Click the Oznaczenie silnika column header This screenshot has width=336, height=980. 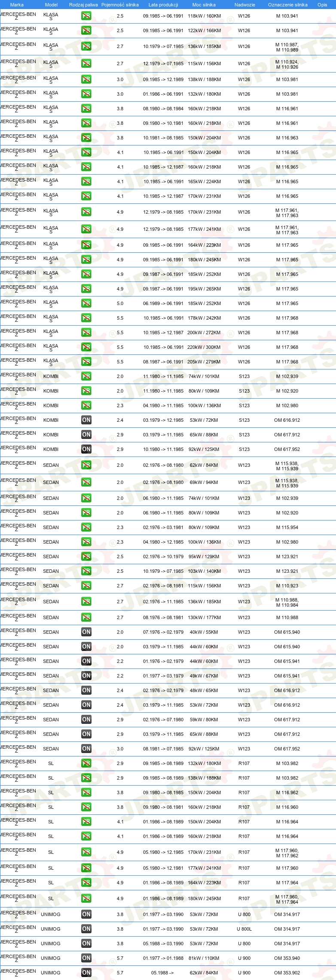288,5
